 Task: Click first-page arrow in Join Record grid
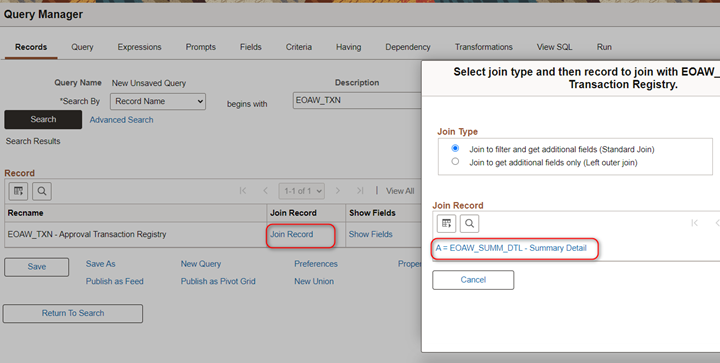point(694,223)
